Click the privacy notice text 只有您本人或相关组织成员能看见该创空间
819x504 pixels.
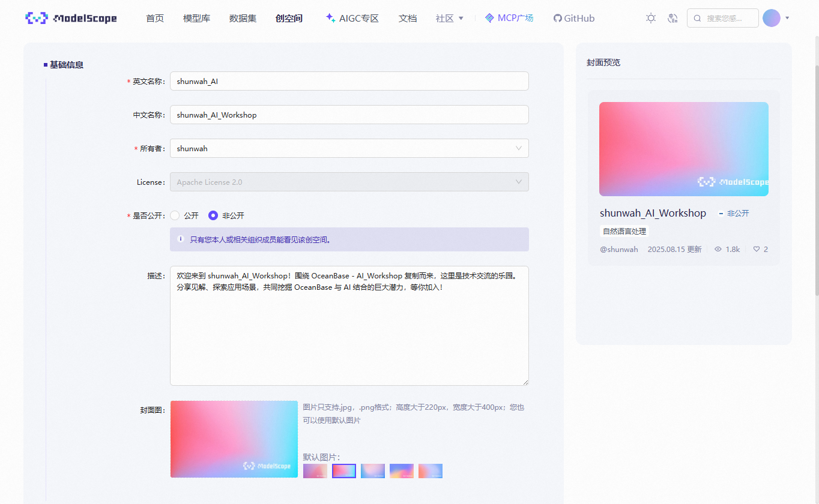click(x=261, y=239)
